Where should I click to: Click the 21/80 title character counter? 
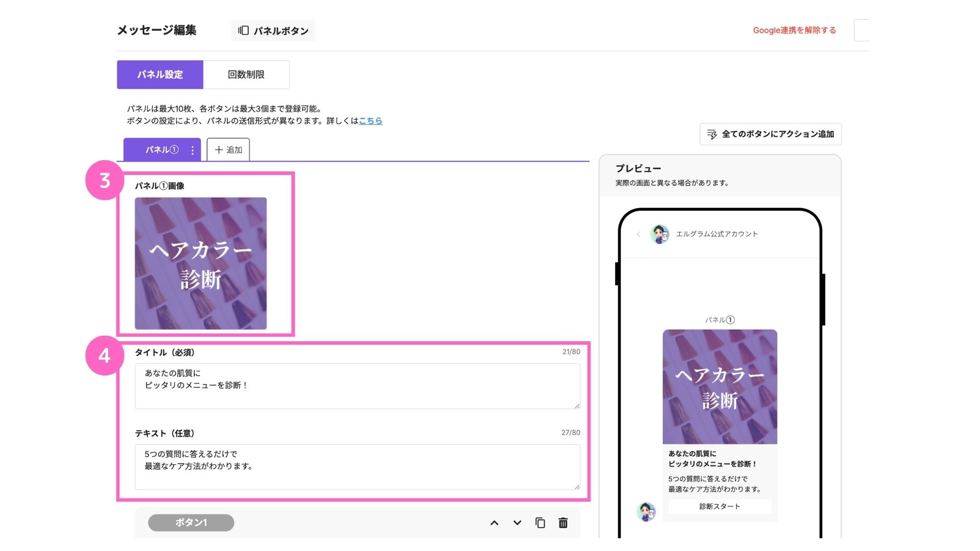[571, 352]
